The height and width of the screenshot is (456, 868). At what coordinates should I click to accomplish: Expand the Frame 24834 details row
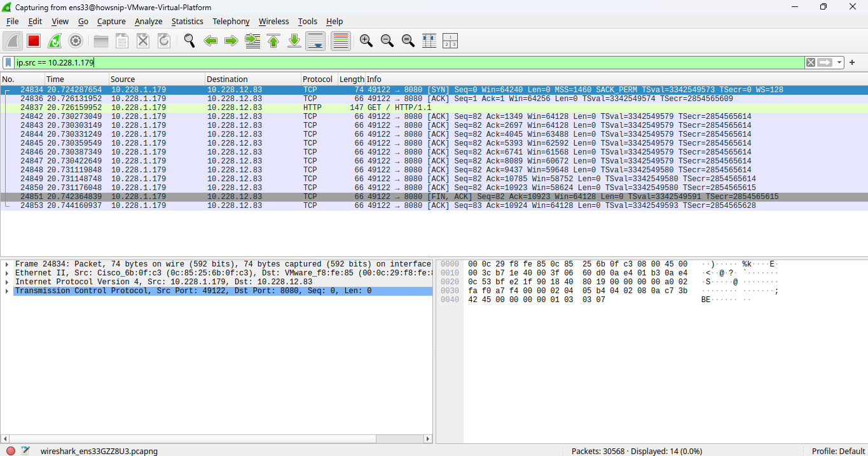coord(7,264)
